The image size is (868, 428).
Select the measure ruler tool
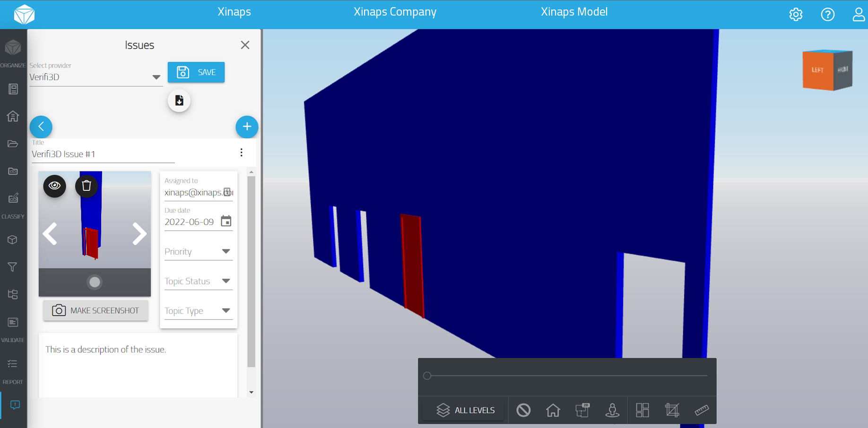point(702,410)
